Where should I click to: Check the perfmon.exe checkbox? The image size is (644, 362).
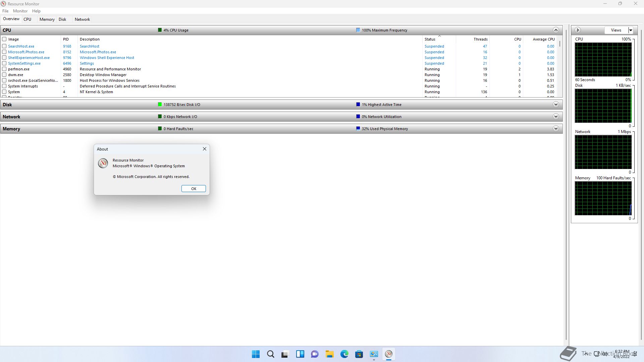click(4, 69)
